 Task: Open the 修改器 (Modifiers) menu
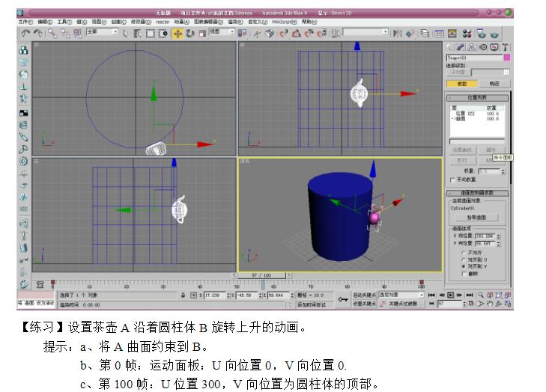click(x=139, y=22)
